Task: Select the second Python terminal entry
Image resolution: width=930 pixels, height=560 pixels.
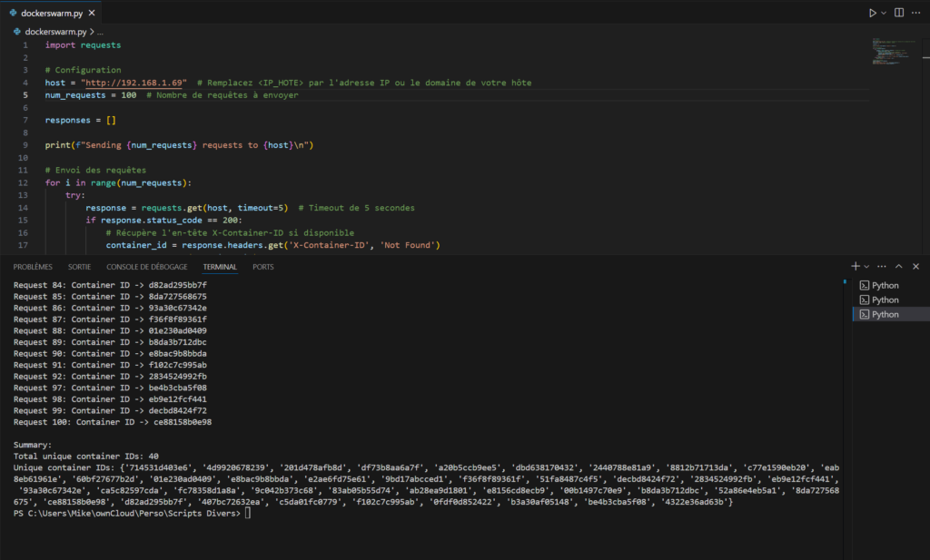Action: (891, 300)
